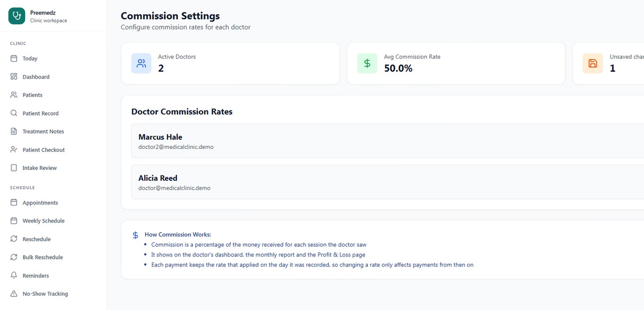Select Patient Record in the sidebar
The image size is (644, 310).
point(53,113)
